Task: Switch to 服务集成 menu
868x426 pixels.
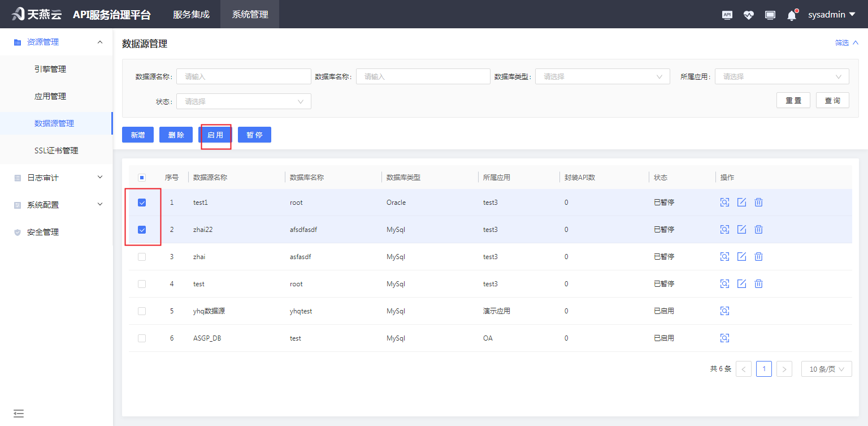Action: [x=190, y=14]
